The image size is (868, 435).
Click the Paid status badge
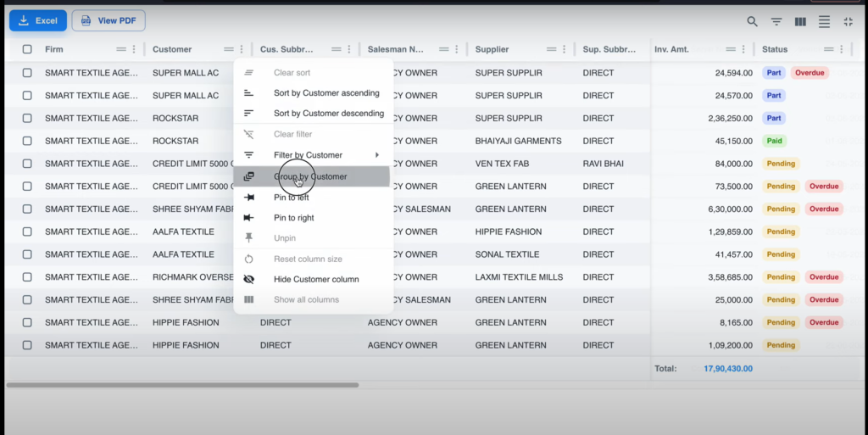point(774,141)
